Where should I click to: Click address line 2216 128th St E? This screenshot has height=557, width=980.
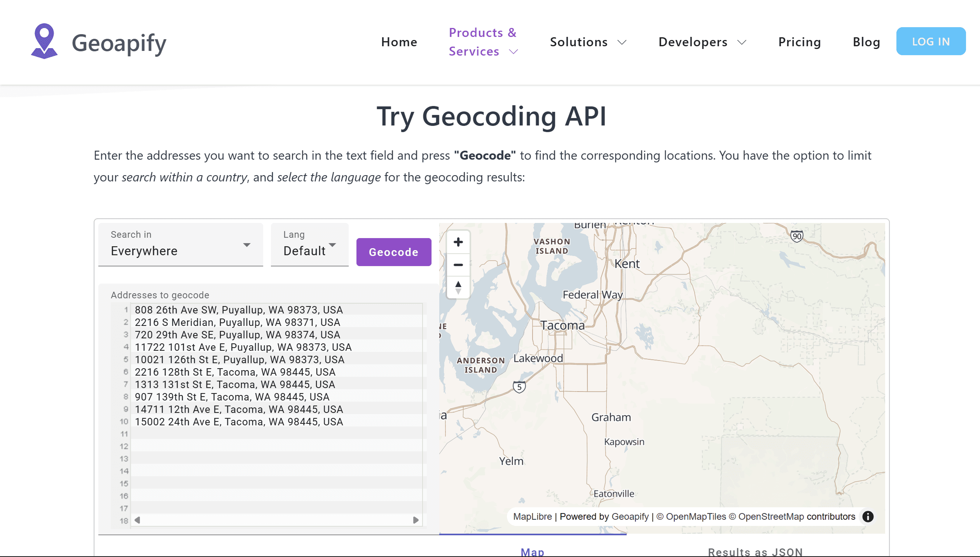point(235,372)
